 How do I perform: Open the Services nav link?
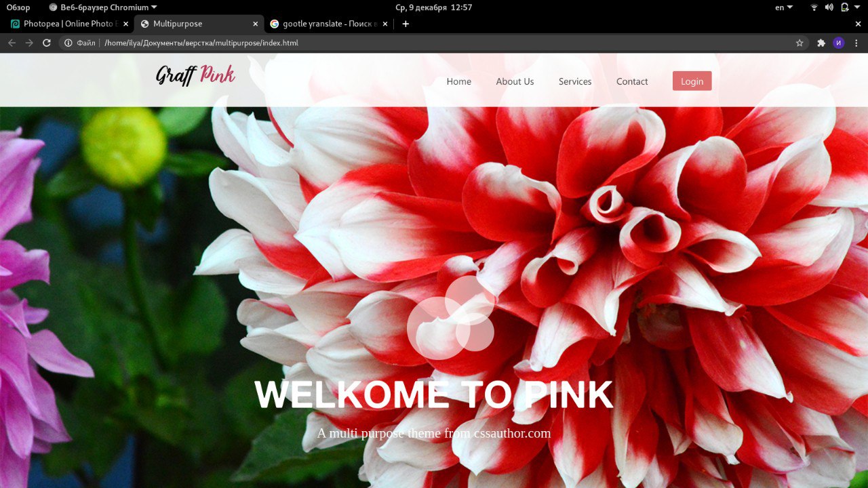click(575, 81)
